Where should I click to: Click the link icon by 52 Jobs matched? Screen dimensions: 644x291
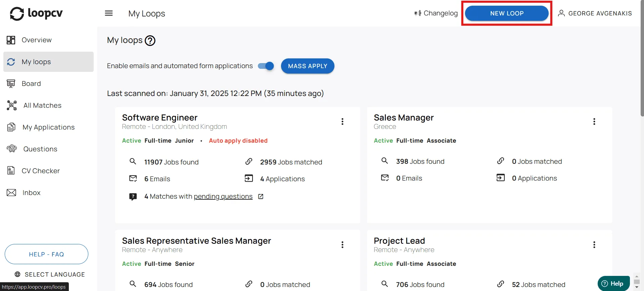click(501, 284)
